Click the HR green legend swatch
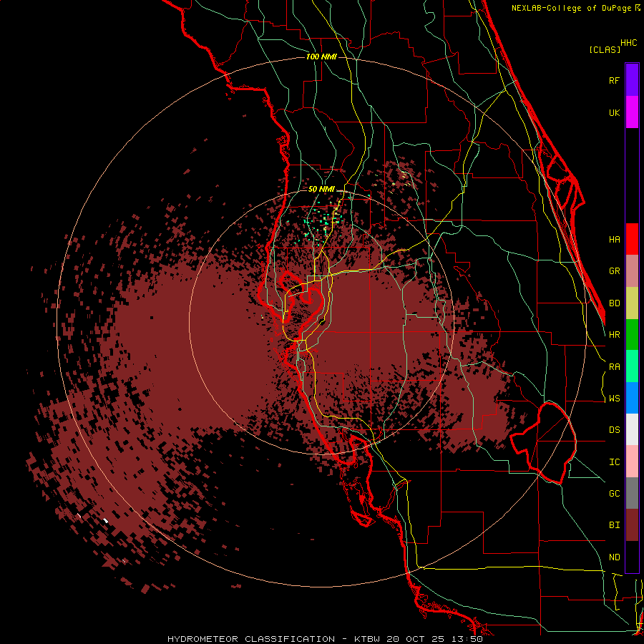The width and height of the screenshot is (644, 644). coord(632,335)
